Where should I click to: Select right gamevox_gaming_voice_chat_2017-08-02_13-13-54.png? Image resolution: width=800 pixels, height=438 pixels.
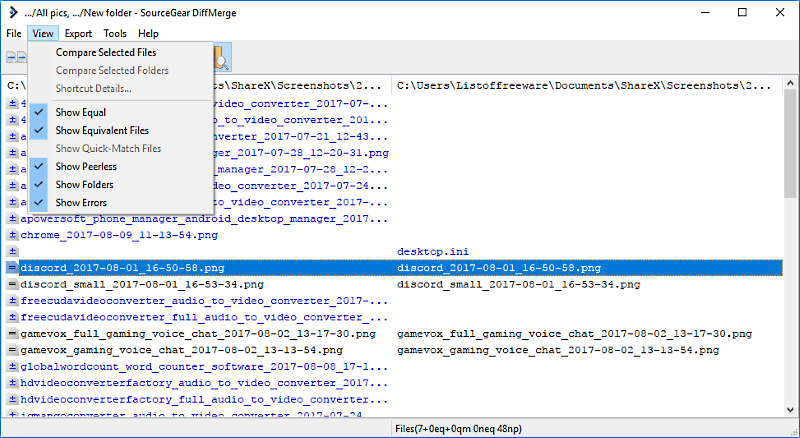[558, 350]
